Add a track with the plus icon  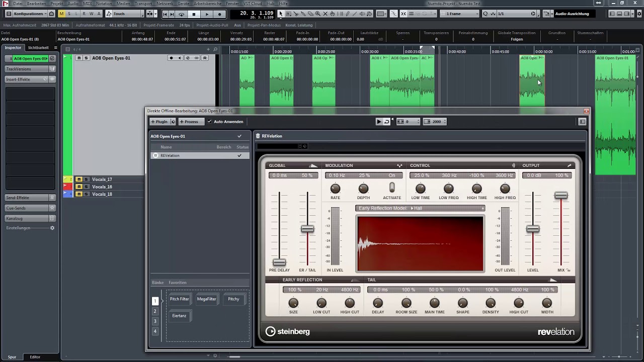pyautogui.click(x=208, y=49)
